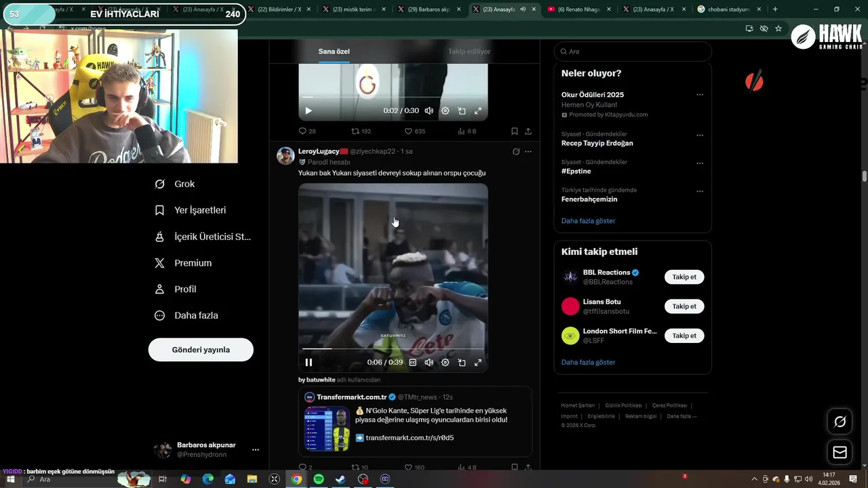View analytics of the 6 B views post

(467, 131)
